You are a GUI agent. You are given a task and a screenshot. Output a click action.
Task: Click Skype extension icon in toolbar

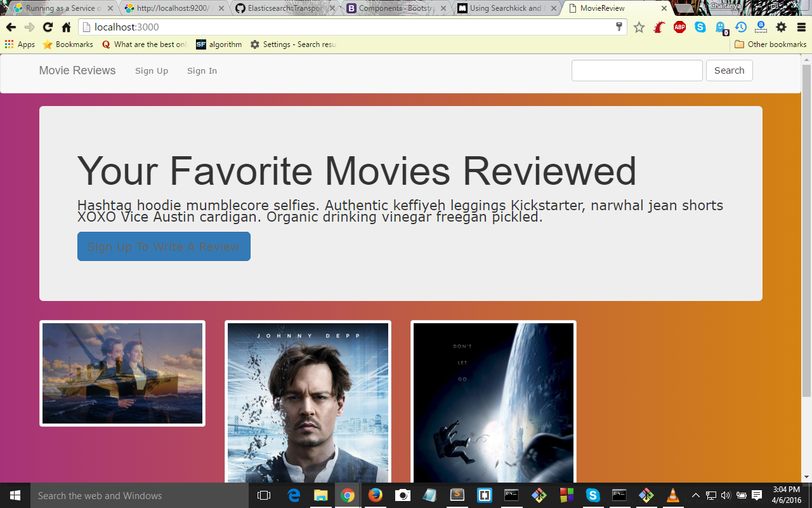pyautogui.click(x=700, y=27)
